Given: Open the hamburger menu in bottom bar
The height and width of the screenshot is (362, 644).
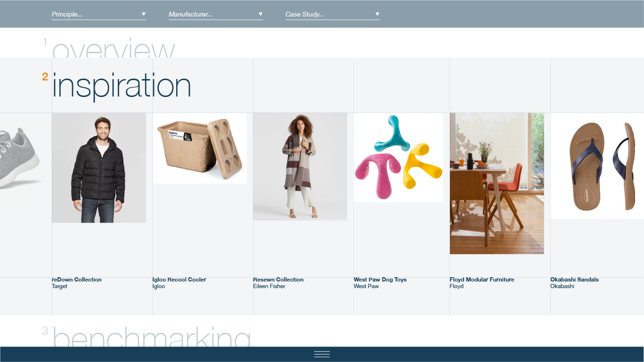Looking at the screenshot, I should pos(322,354).
